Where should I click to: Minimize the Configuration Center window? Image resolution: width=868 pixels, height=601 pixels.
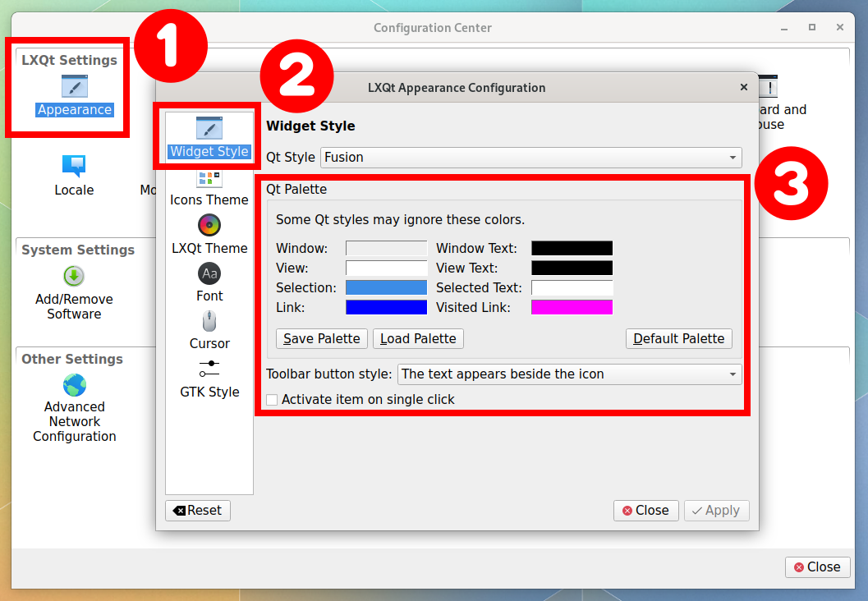[784, 28]
